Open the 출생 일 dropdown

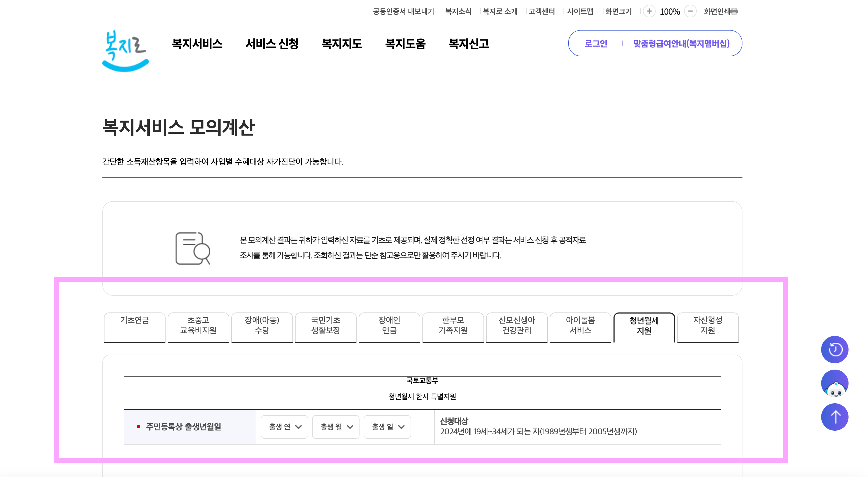coord(387,427)
